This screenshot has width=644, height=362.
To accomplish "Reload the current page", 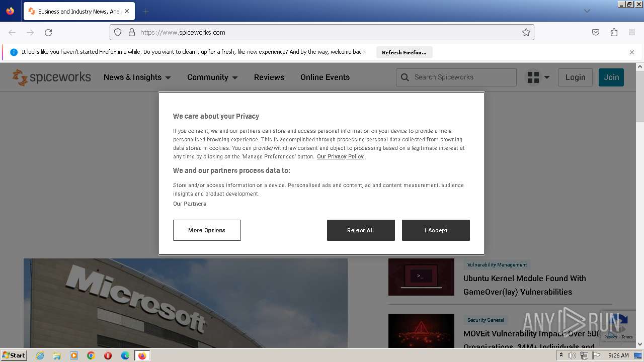I will pos(48,32).
